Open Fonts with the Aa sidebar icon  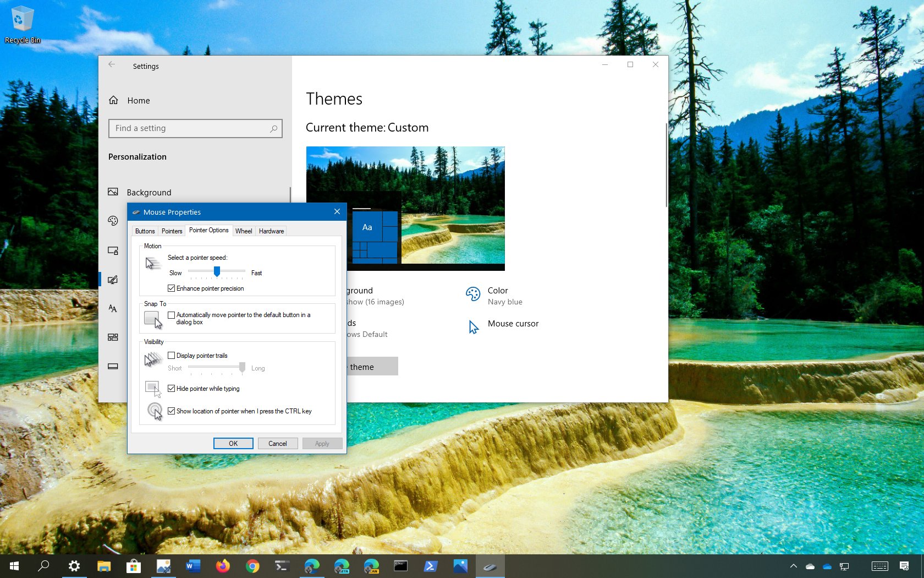tap(113, 309)
